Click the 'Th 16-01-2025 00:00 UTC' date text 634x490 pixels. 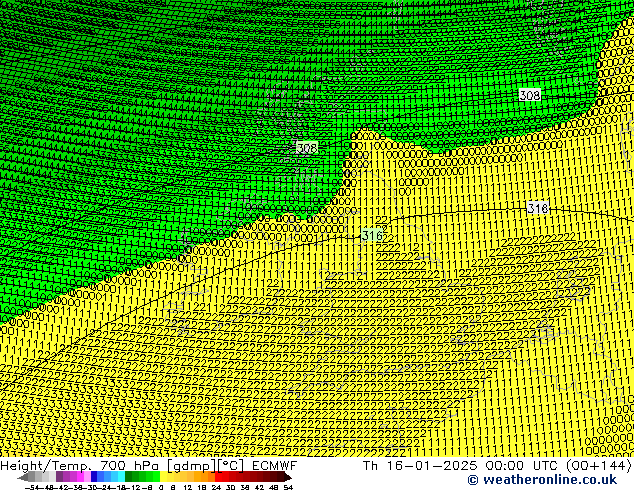(462, 466)
